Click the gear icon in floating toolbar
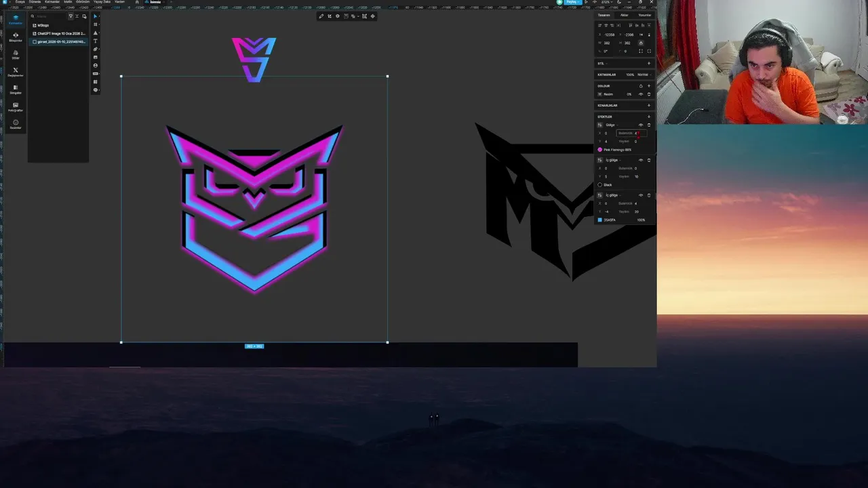The width and height of the screenshot is (868, 488). (338, 16)
